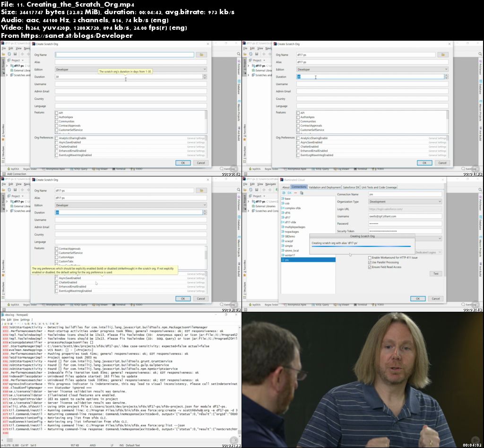Open Log Viewer tool window in 00:02:02 frame
This screenshot has height=448, width=484.
[99, 305]
